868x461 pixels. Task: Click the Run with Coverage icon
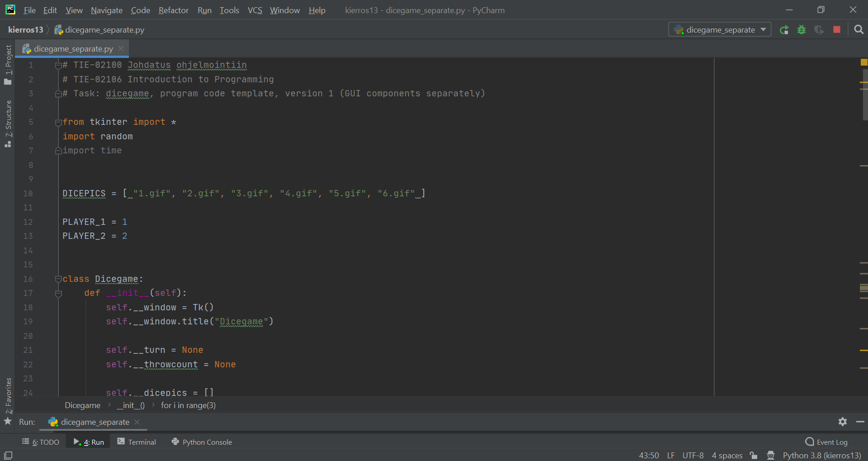[819, 30]
